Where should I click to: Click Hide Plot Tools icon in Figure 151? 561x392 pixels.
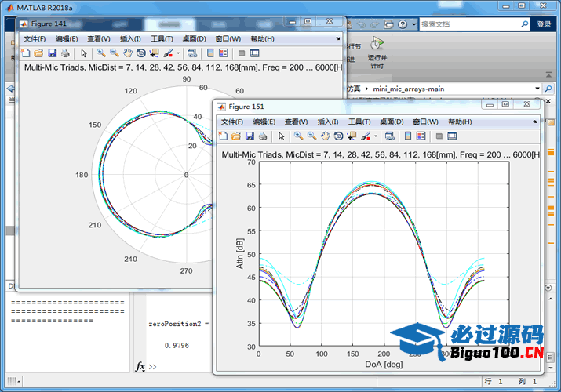click(x=439, y=136)
